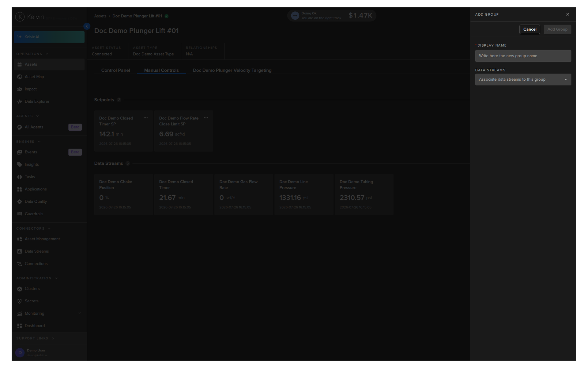The width and height of the screenshot is (588, 368).
Task: Collapse the sidebar with the arrow button
Action: coord(87,26)
